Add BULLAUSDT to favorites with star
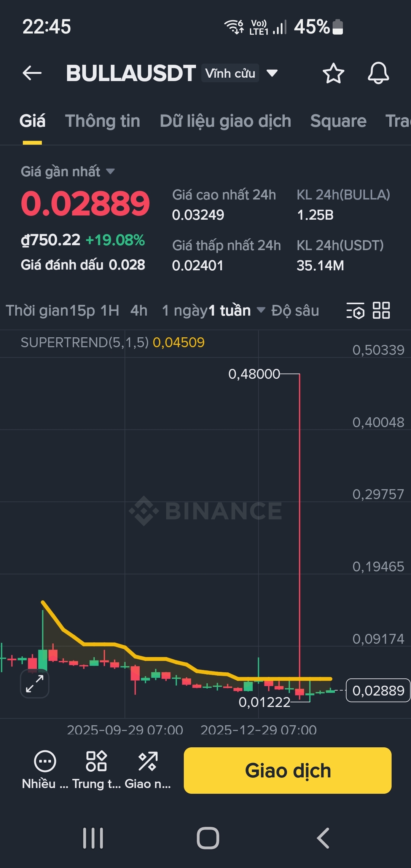The height and width of the screenshot is (868, 411). click(333, 73)
